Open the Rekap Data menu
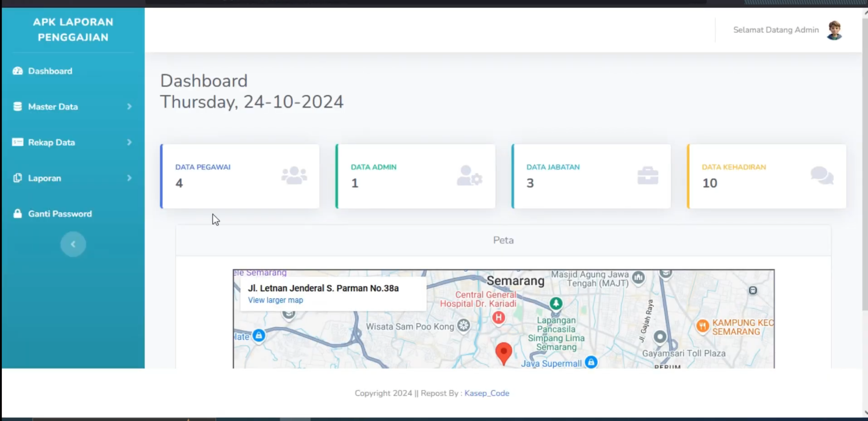The height and width of the screenshot is (421, 868). 72,142
